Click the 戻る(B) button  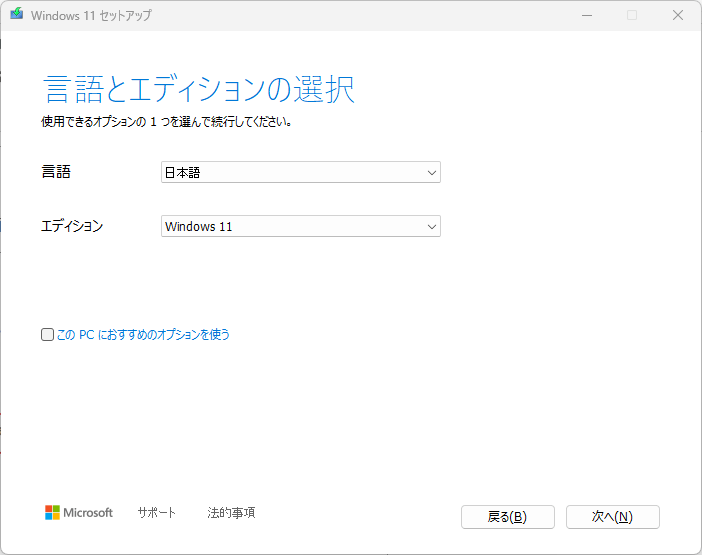pyautogui.click(x=508, y=517)
